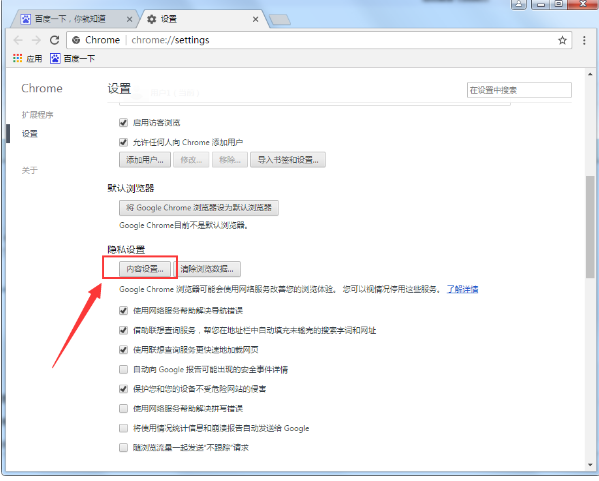This screenshot has width=599, height=481.
Task: Click the address bar chrome://settings
Action: [319, 40]
